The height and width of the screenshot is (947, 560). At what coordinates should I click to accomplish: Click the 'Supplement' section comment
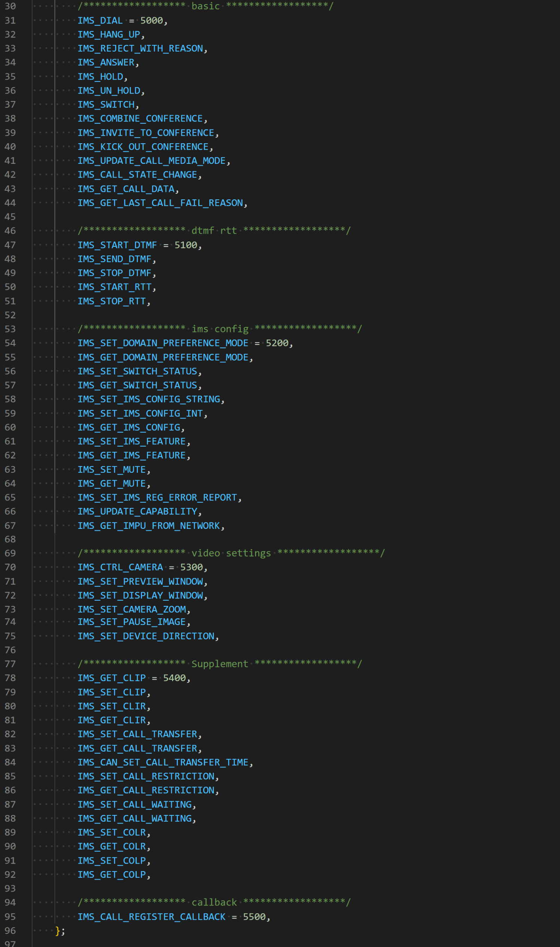220,664
